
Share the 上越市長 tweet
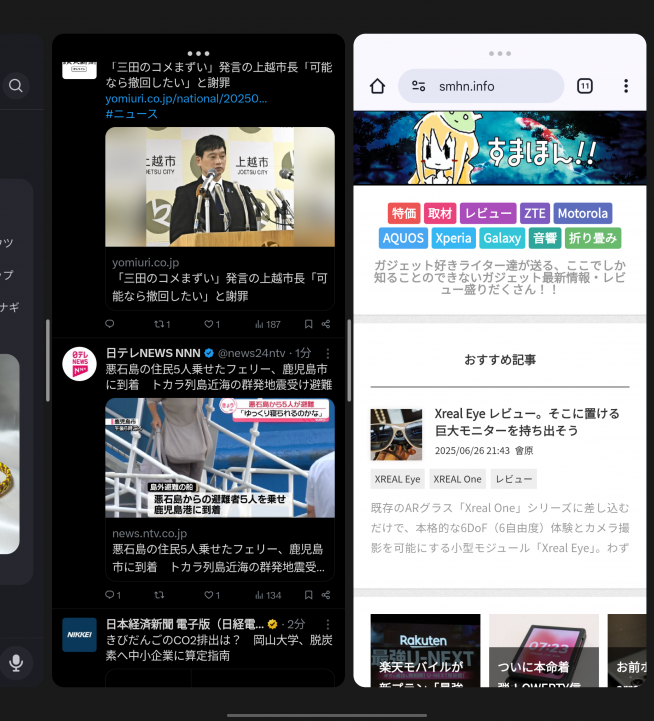coord(326,324)
